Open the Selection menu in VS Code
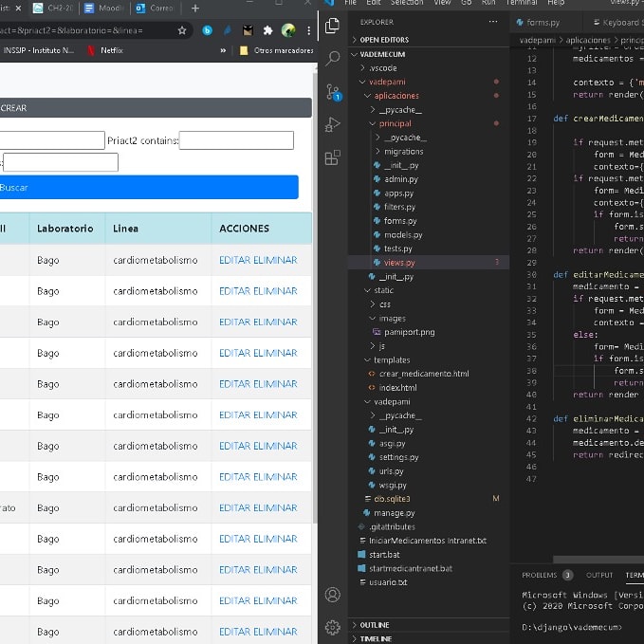Viewport: 644px width, 644px height. [x=407, y=3]
